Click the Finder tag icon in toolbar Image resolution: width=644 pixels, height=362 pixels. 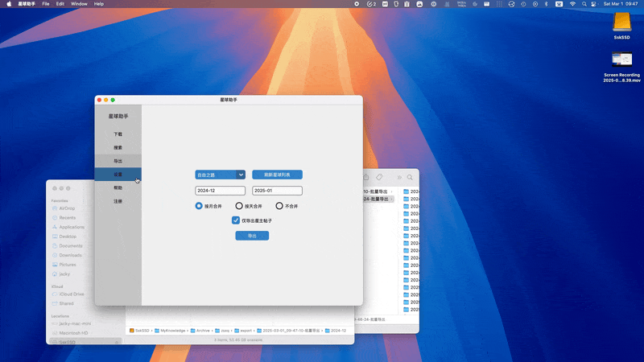[x=379, y=177]
